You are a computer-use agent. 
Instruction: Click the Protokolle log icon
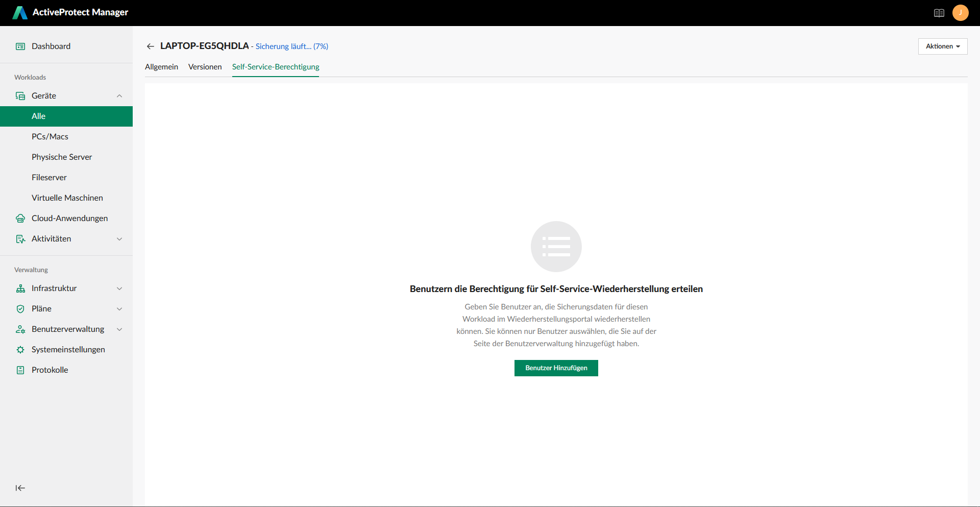20,370
